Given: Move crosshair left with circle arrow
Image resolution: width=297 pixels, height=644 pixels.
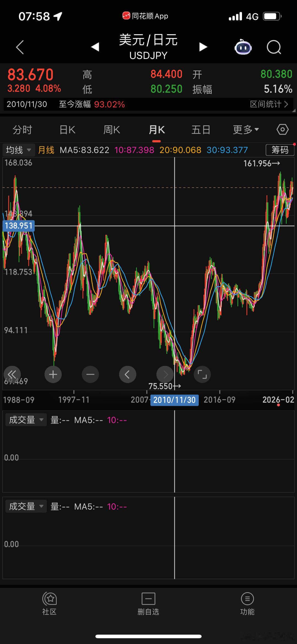Looking at the screenshot, I should point(128,374).
